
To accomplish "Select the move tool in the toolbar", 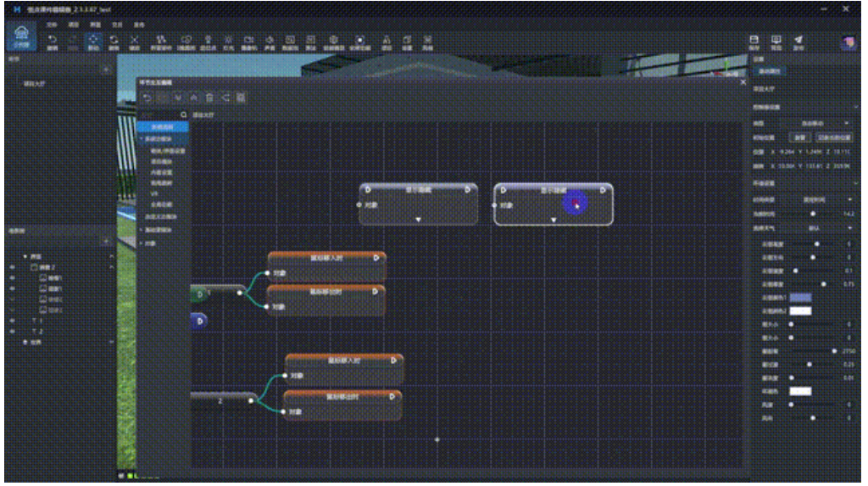I will pos(93,42).
